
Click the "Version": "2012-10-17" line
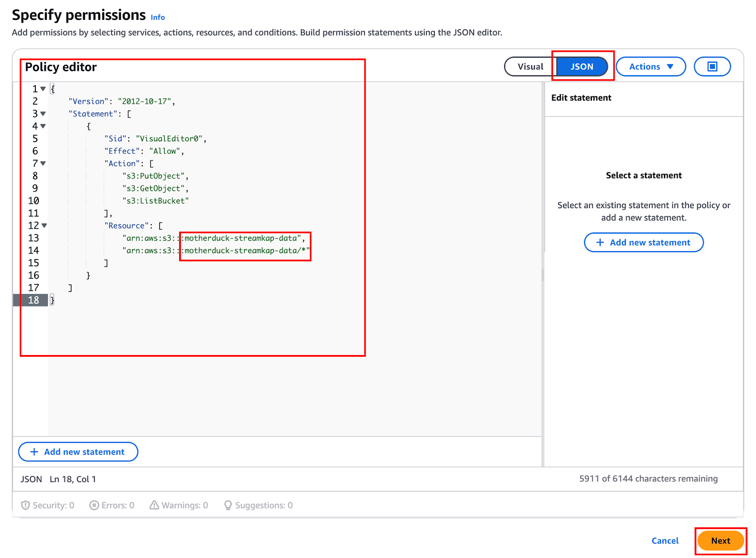pos(122,101)
